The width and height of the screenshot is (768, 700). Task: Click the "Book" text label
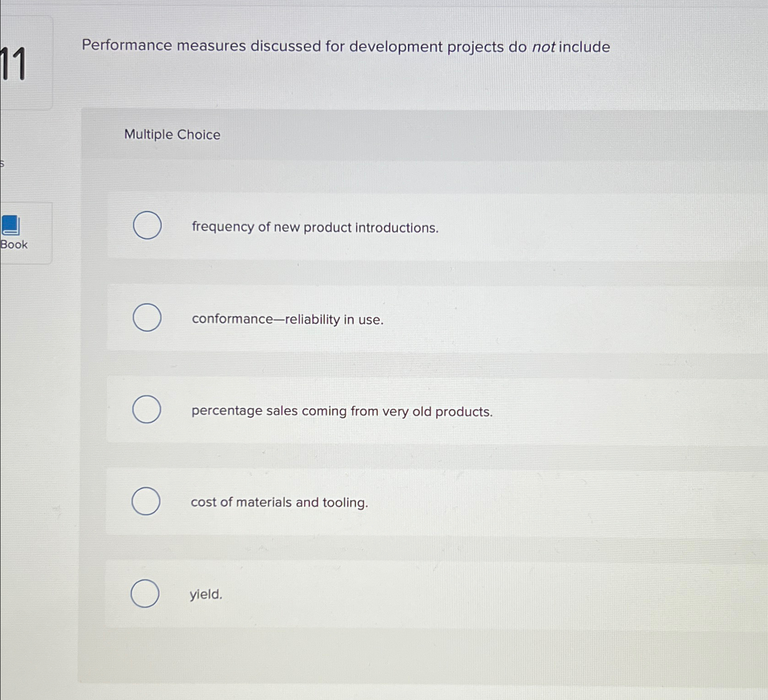tap(14, 245)
